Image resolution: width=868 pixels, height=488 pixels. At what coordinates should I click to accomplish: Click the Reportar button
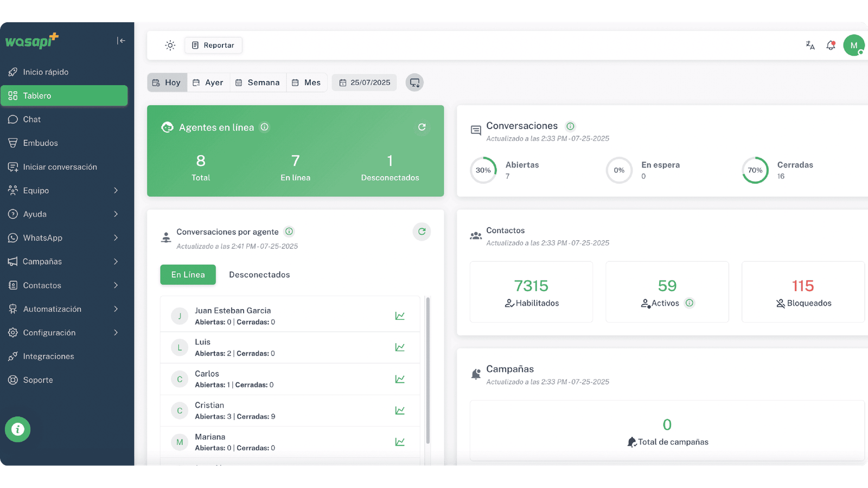[x=213, y=45]
